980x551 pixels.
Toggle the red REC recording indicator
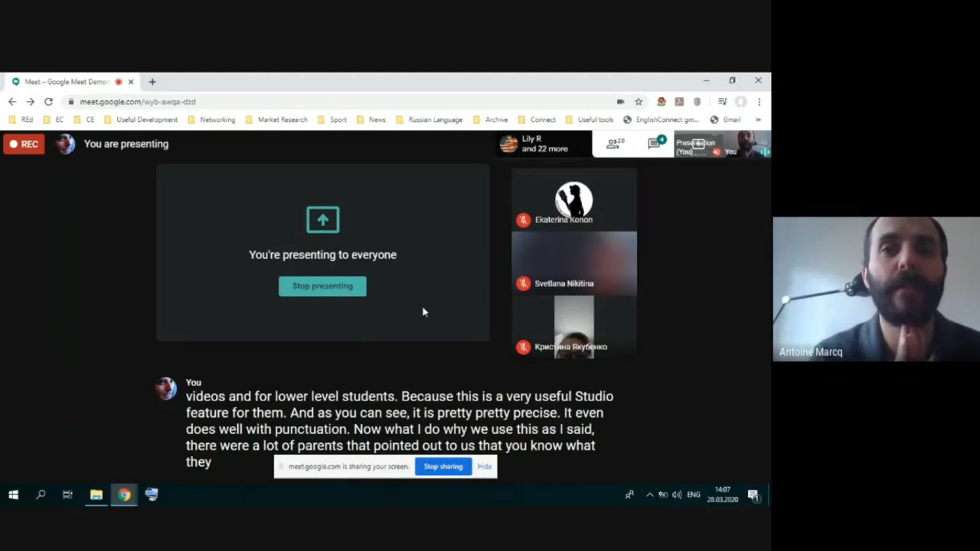click(x=24, y=144)
